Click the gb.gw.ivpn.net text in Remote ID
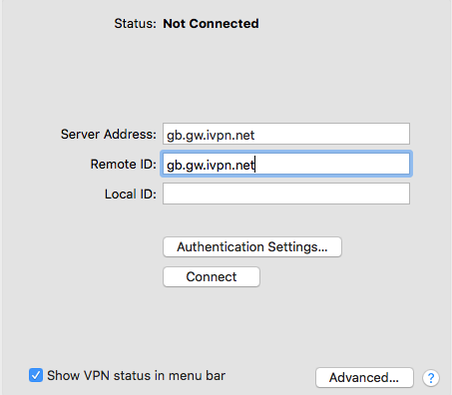The image size is (452, 395). (210, 165)
